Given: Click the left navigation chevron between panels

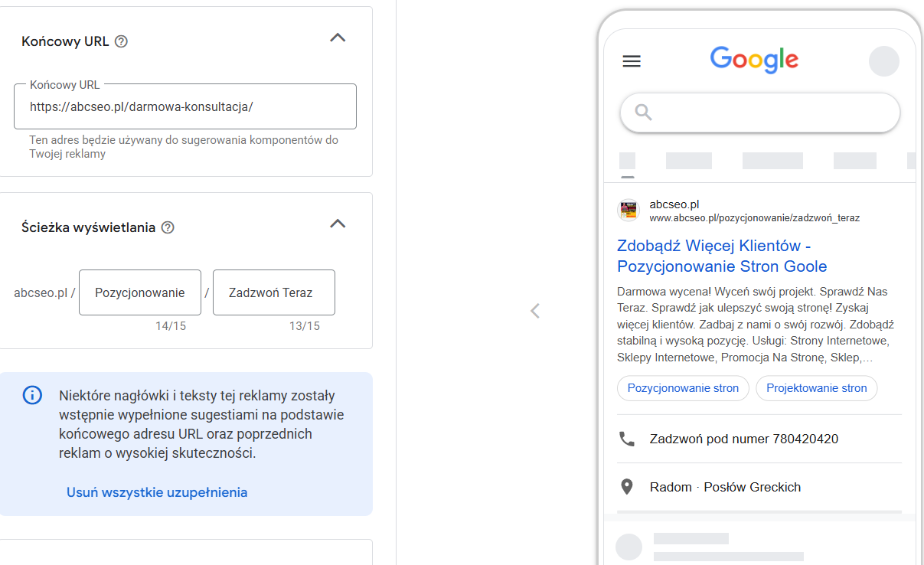Looking at the screenshot, I should click(534, 311).
